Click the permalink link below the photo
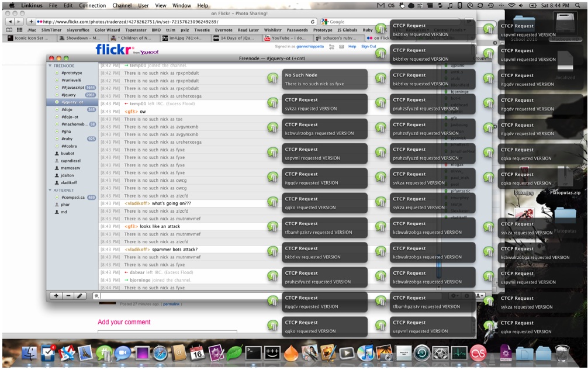 (x=171, y=305)
